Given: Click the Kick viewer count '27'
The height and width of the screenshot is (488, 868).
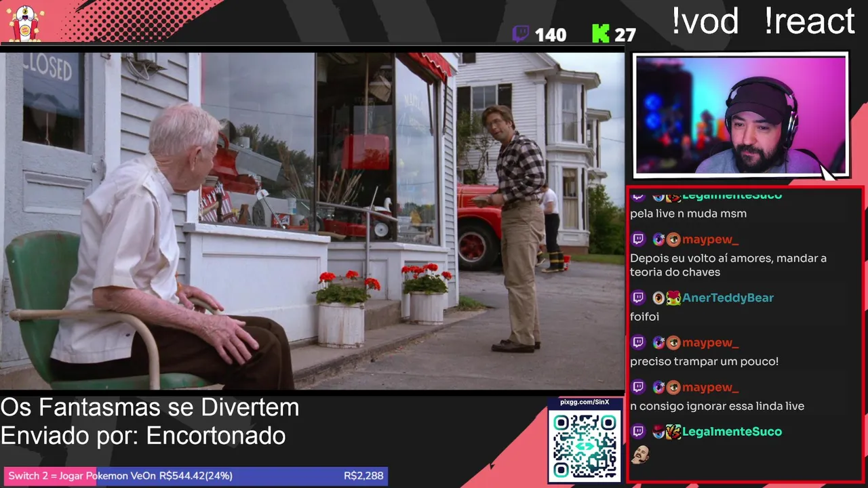Looking at the screenshot, I should click(625, 35).
